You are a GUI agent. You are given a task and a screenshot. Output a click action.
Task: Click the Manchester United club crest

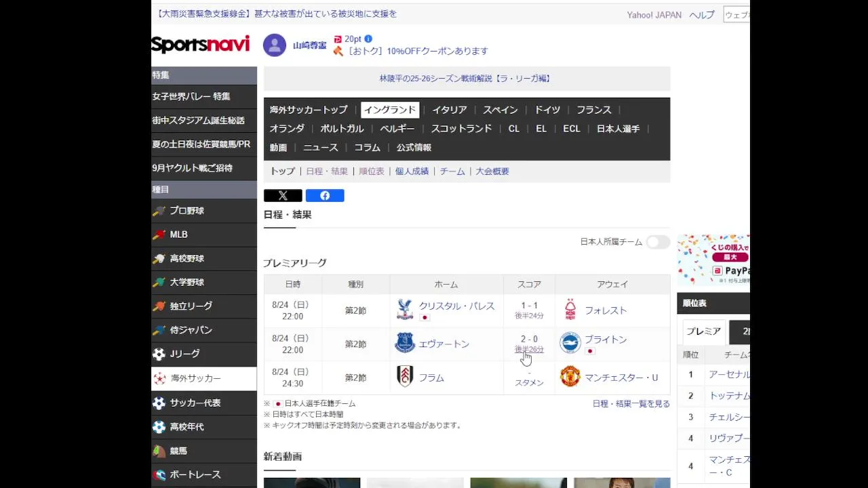click(570, 376)
